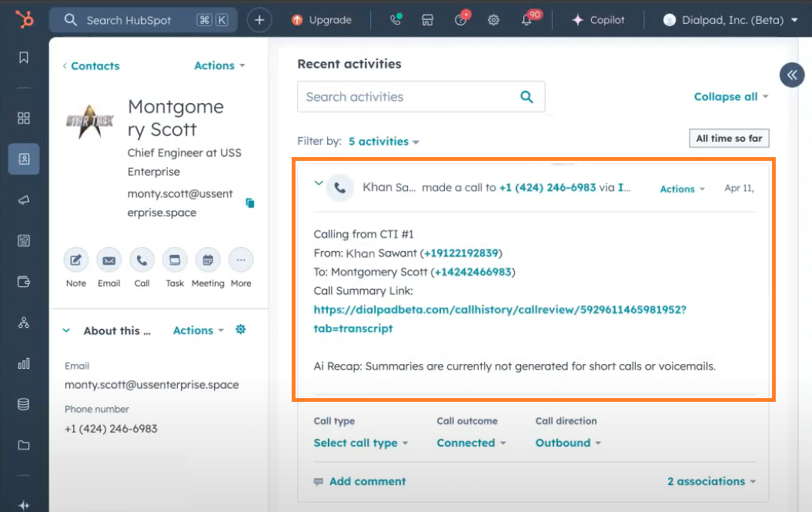Select the All time so far filter
Image resolution: width=812 pixels, height=512 pixels.
[x=729, y=139]
